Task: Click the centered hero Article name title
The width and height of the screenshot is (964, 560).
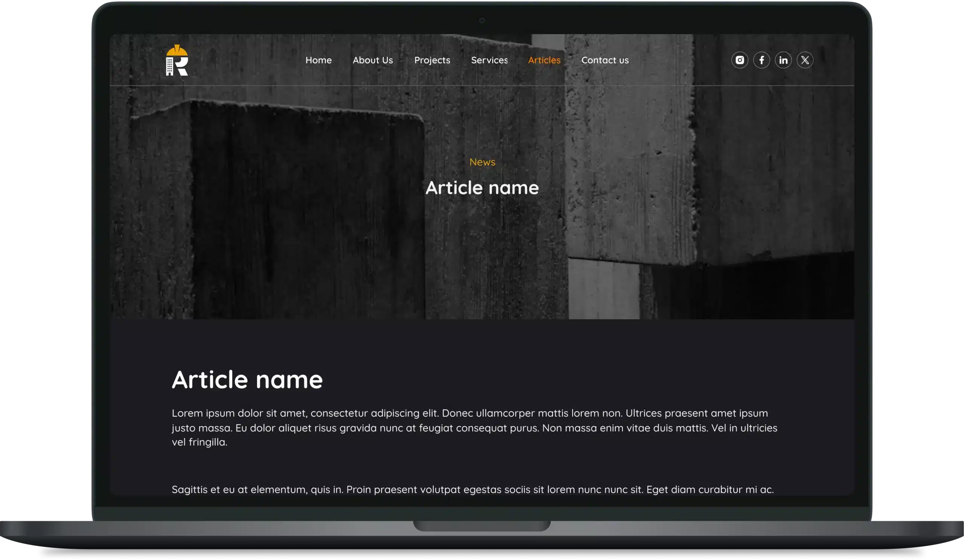Action: tap(482, 188)
